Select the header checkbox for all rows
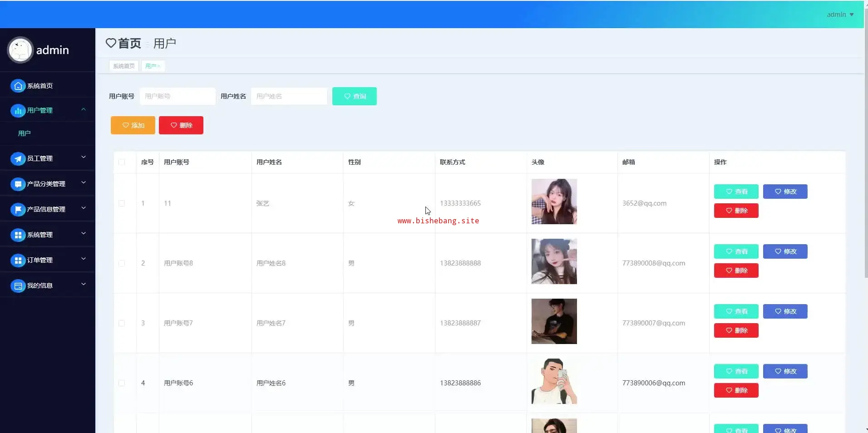 coord(122,162)
